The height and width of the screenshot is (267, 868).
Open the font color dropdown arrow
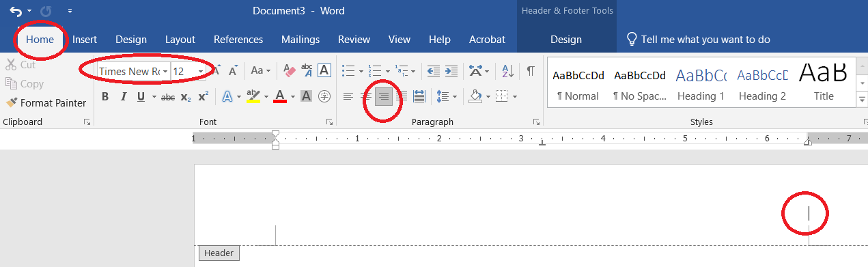(292, 97)
